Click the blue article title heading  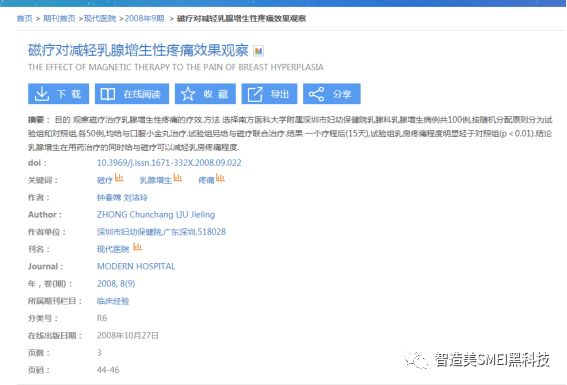(138, 50)
